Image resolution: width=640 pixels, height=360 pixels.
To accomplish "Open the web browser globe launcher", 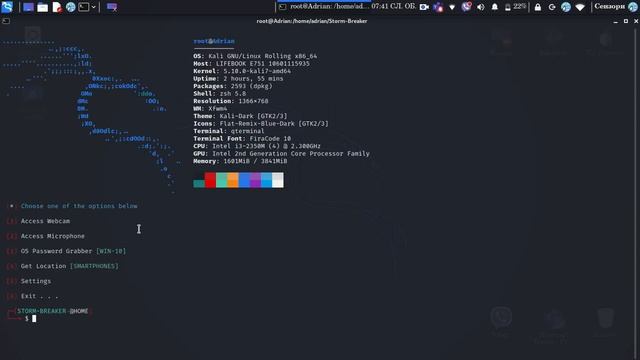I will click(x=71, y=7).
